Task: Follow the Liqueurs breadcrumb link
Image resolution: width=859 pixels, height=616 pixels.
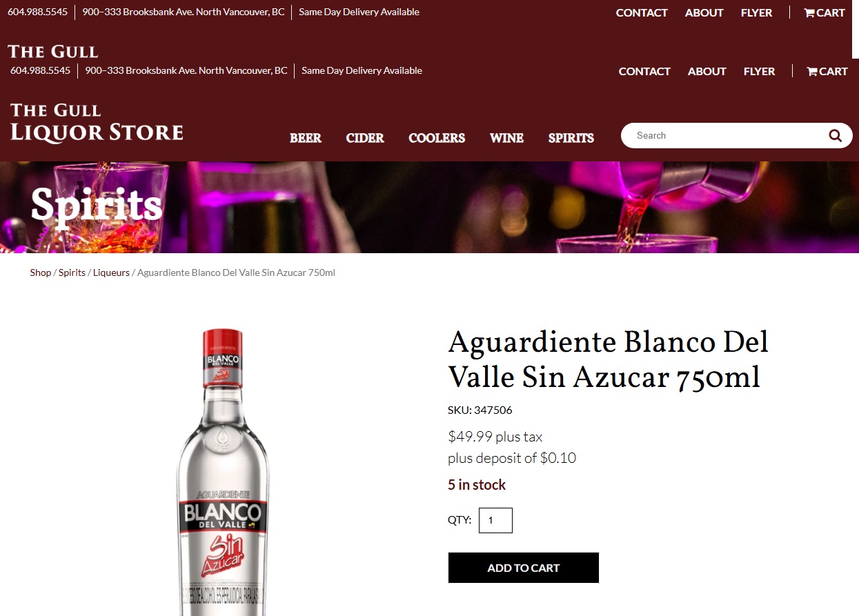Action: [x=111, y=272]
